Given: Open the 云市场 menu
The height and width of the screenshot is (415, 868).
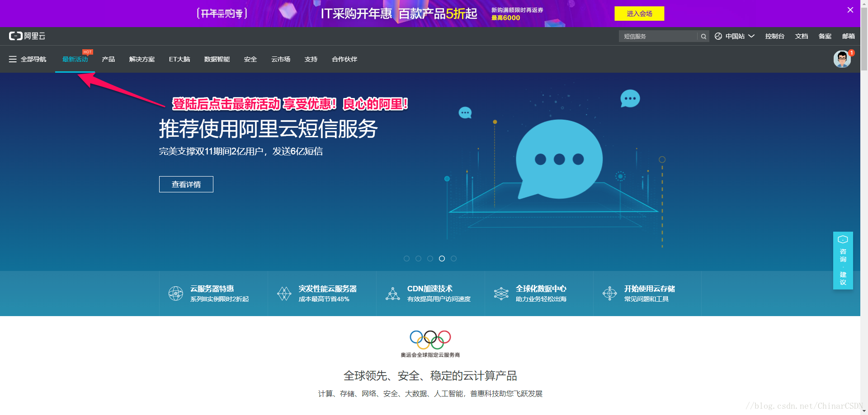Looking at the screenshot, I should 281,59.
